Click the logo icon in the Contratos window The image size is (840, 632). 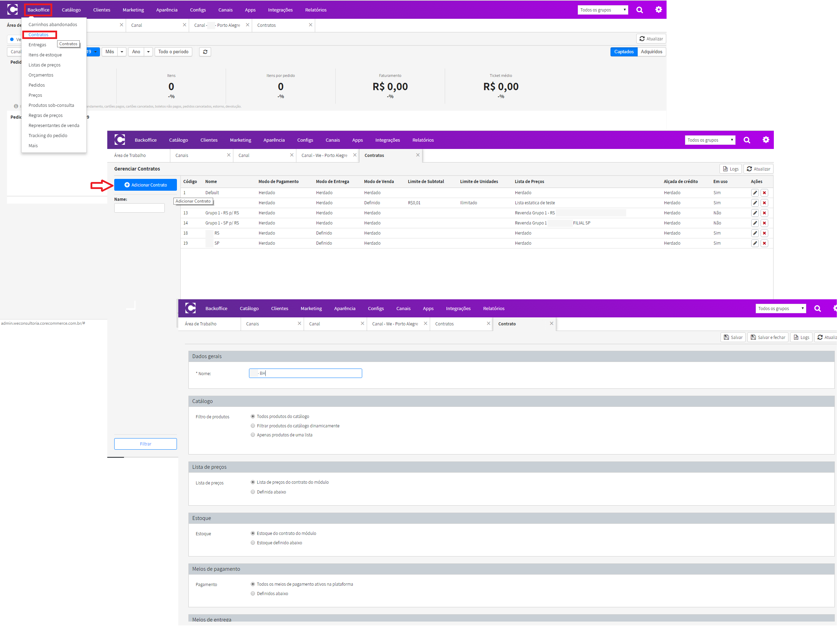tap(119, 140)
